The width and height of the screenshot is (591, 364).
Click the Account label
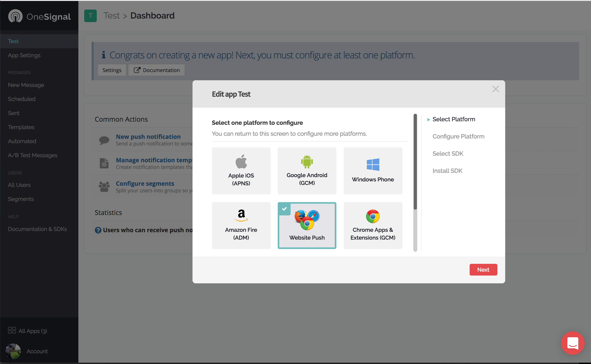click(37, 351)
